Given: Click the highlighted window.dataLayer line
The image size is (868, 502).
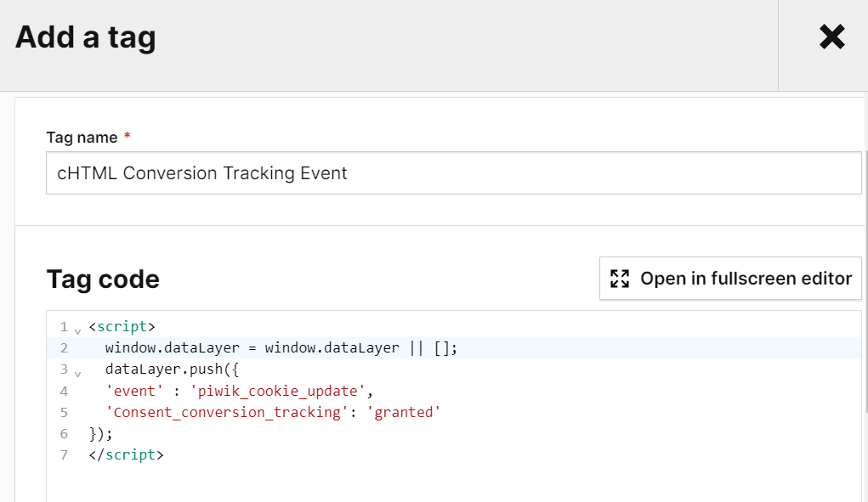Looking at the screenshot, I should click(x=281, y=347).
